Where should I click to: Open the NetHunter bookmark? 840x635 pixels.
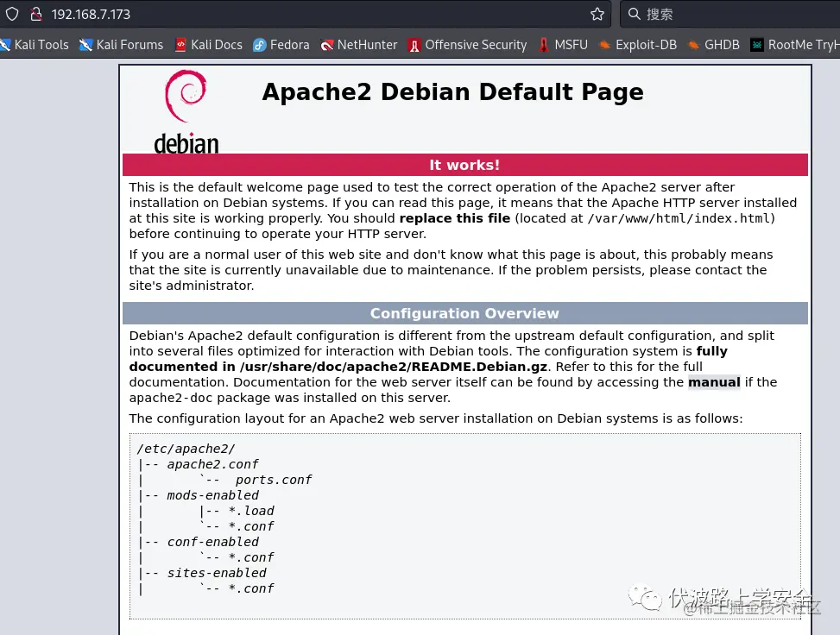click(359, 45)
